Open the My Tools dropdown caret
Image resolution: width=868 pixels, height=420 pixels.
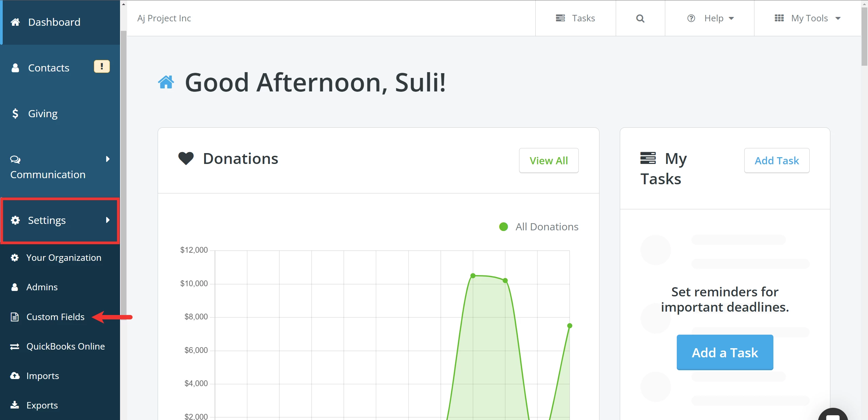(838, 18)
